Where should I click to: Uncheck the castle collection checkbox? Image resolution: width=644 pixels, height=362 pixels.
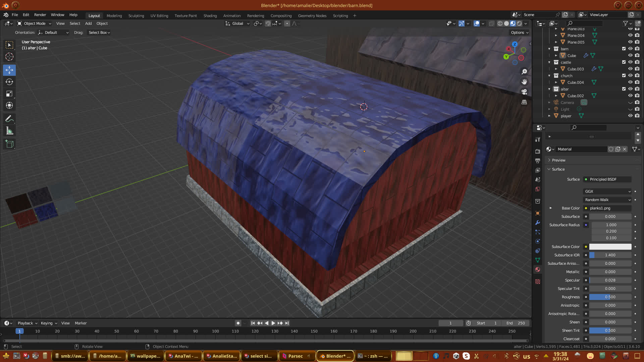pyautogui.click(x=624, y=62)
